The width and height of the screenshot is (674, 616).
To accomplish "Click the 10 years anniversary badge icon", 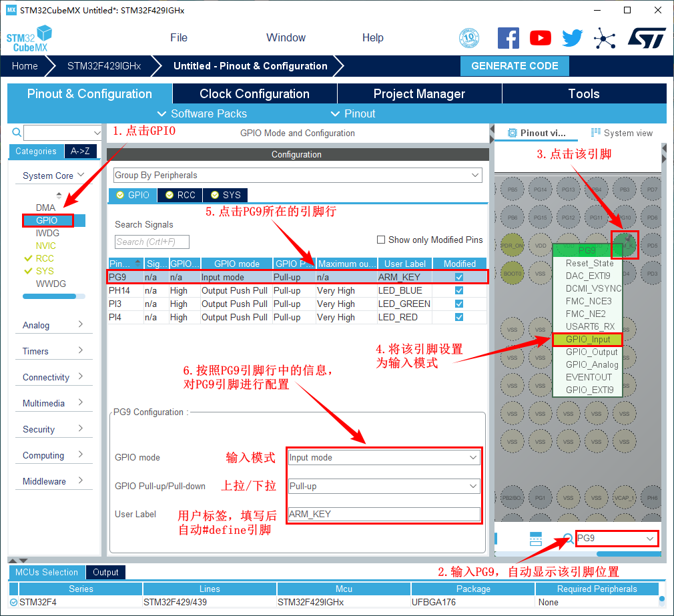I will pos(469,38).
